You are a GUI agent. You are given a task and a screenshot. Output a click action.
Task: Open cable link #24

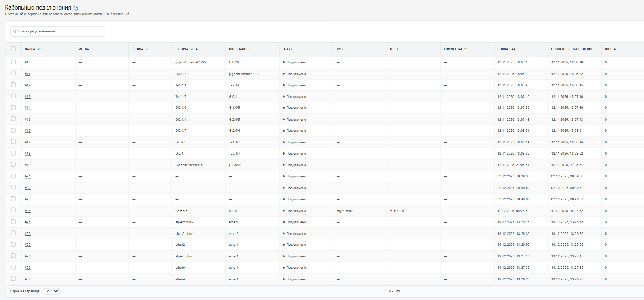click(x=27, y=211)
